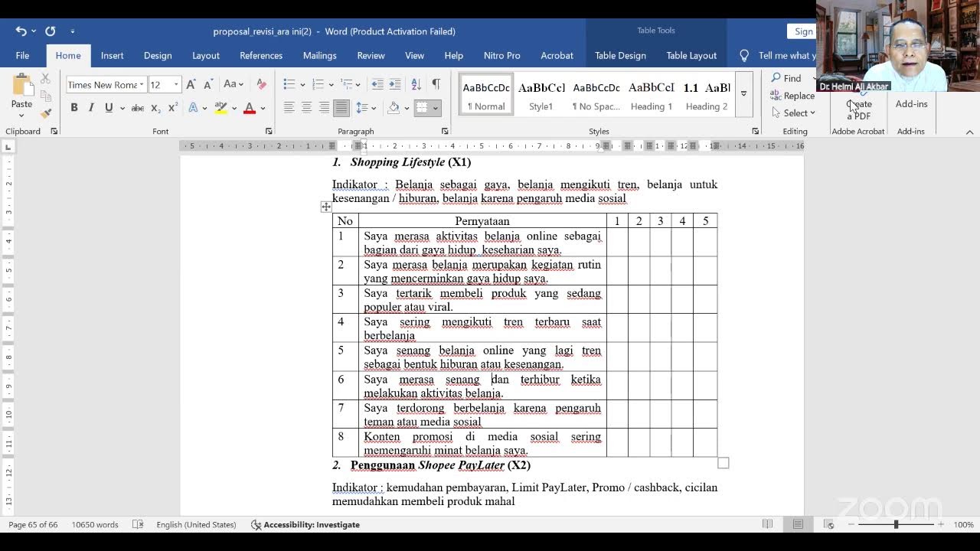Open the font size dropdown
The image size is (980, 551).
pos(176,85)
